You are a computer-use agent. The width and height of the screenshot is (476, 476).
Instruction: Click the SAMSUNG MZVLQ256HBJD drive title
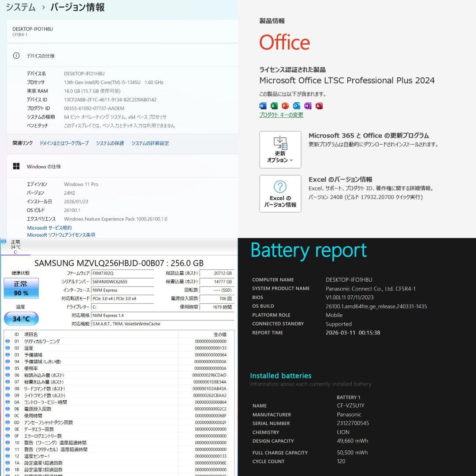tap(119, 263)
